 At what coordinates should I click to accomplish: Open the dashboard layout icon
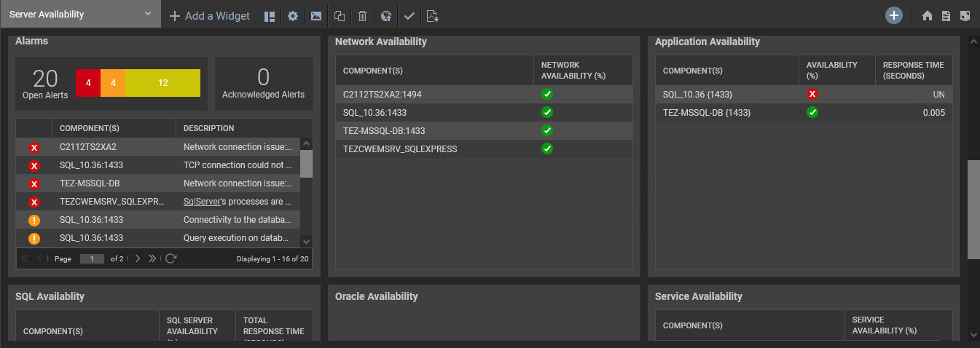pyautogui.click(x=270, y=16)
